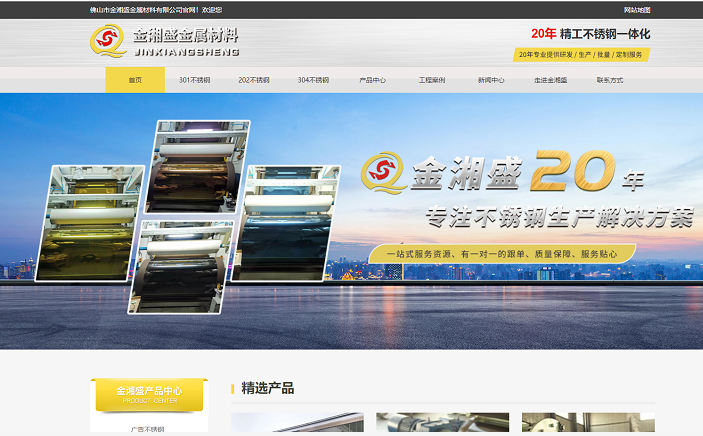Click the round Q logo in hero banner

[383, 173]
